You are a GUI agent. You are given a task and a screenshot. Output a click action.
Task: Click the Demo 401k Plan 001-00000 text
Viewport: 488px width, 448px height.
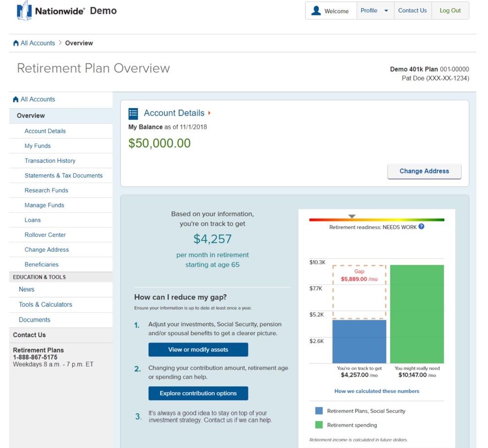430,69
